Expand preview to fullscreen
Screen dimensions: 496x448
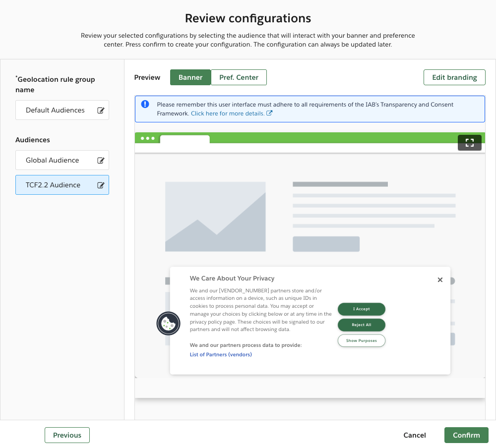pyautogui.click(x=469, y=143)
